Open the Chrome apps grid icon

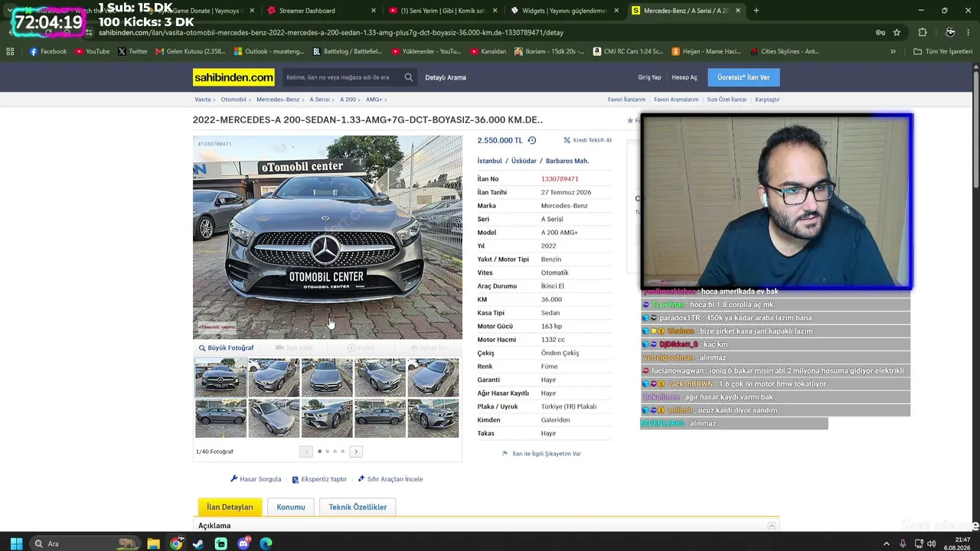point(10,51)
